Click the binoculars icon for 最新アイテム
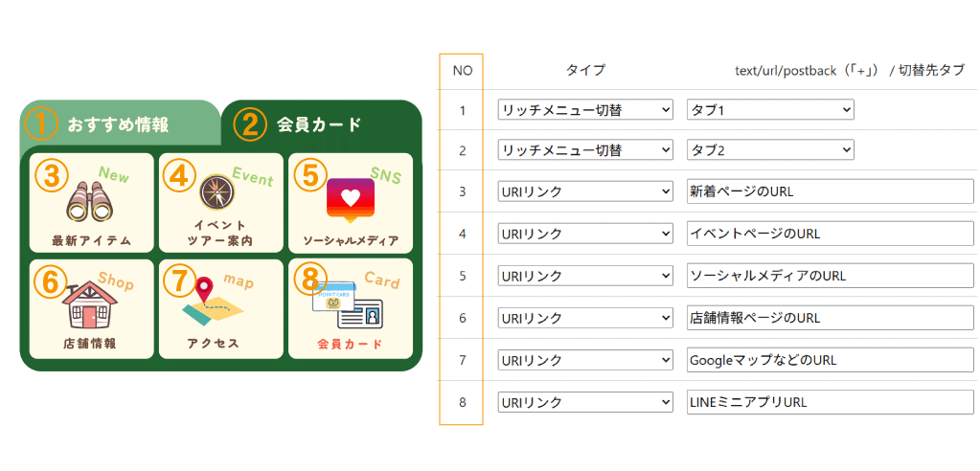Viewport: 980px width, 471px height. tap(91, 202)
